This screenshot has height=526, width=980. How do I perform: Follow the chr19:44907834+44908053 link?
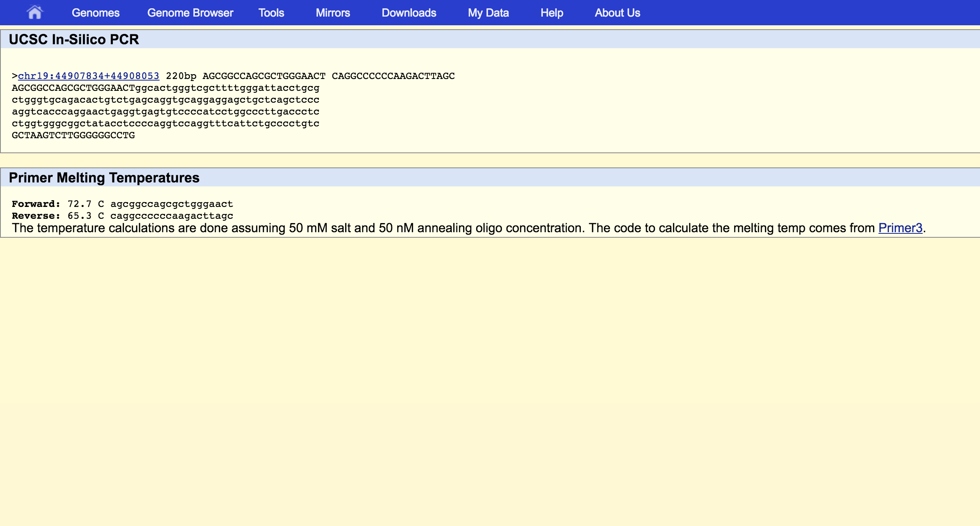(x=89, y=76)
